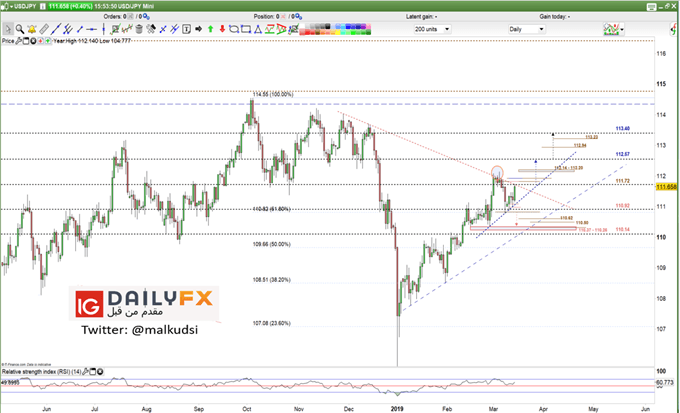Click the 2019 time axis label

pos(397,409)
